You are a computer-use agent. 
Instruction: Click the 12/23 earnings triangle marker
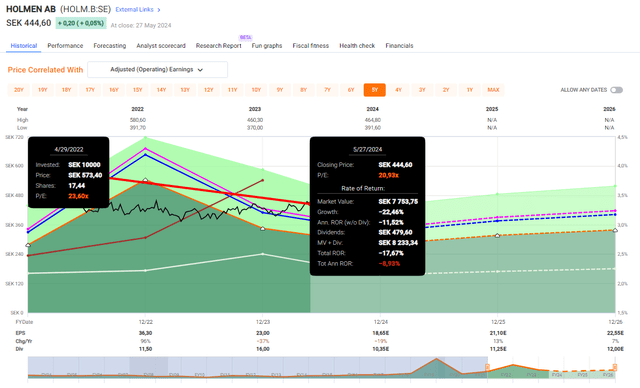262,228
